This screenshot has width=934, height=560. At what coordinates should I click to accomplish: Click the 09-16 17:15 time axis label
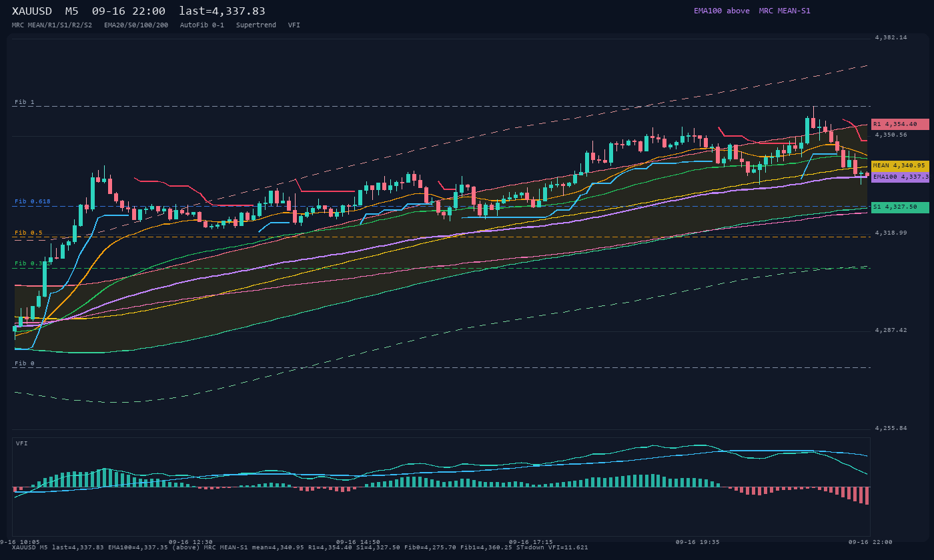[x=531, y=542]
